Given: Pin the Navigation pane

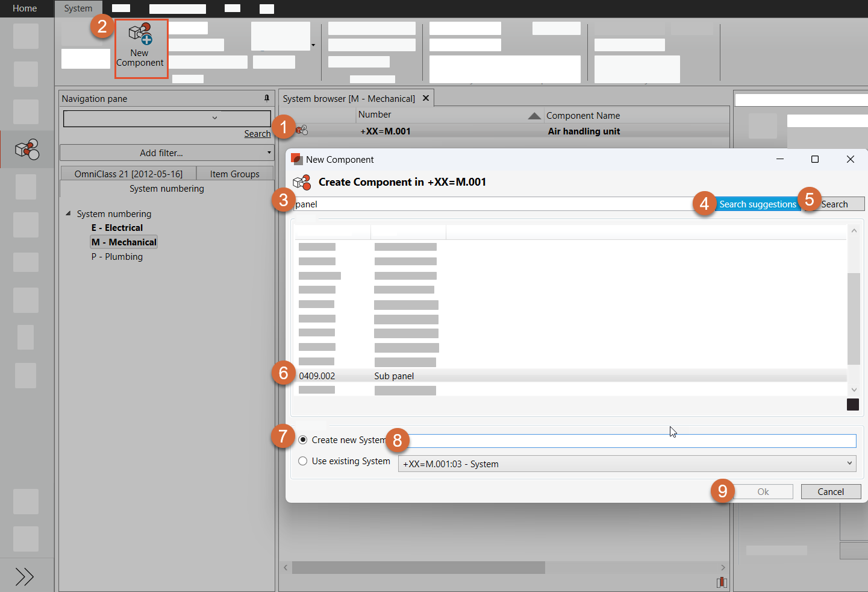Looking at the screenshot, I should coord(267,98).
